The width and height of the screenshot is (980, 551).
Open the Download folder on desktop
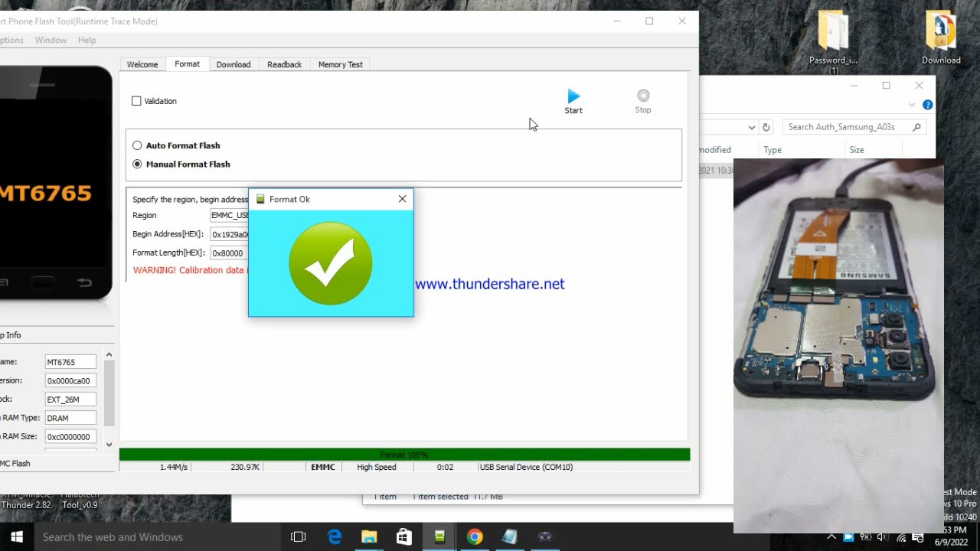coord(941,38)
